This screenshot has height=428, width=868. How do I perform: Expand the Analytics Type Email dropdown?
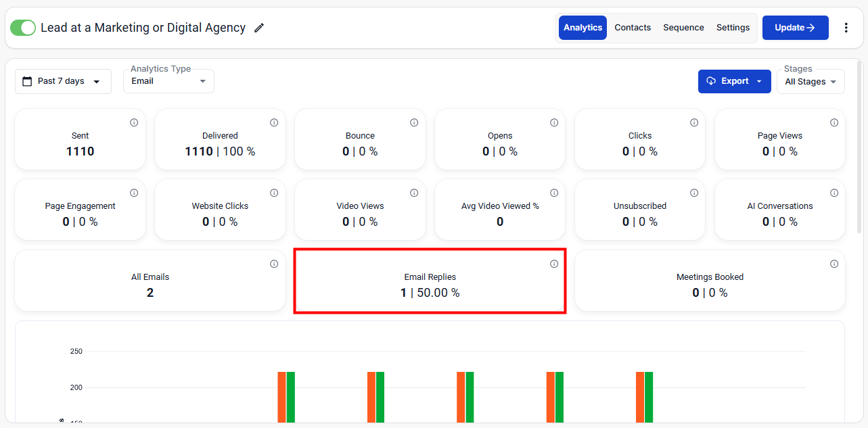pos(168,81)
